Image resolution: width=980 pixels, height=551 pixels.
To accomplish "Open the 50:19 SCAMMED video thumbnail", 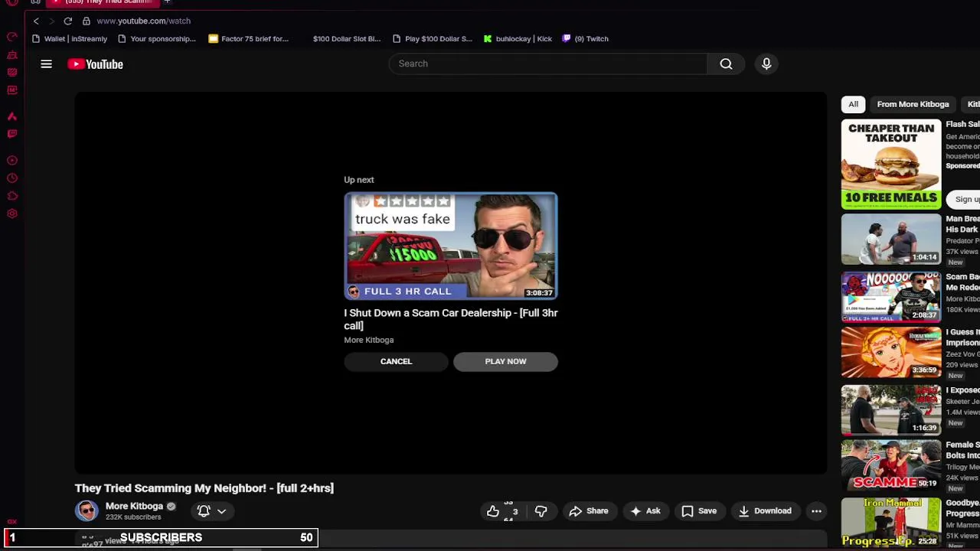I will [891, 465].
